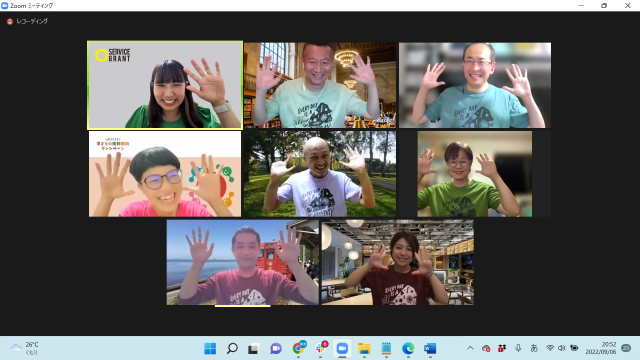Open Microsoft Word from taskbar

click(430, 349)
